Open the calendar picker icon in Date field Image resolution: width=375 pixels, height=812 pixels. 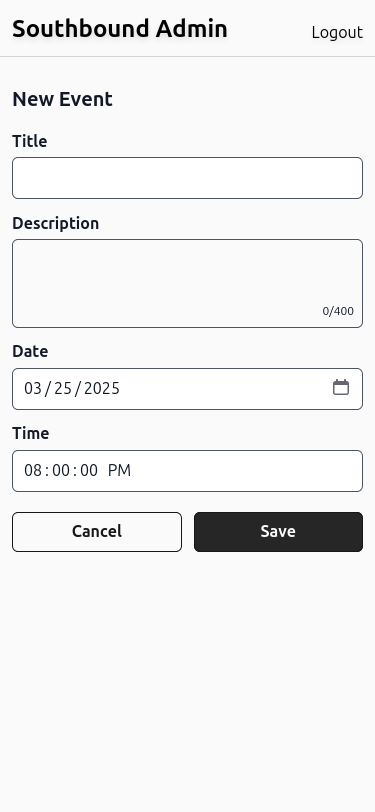[x=341, y=387]
